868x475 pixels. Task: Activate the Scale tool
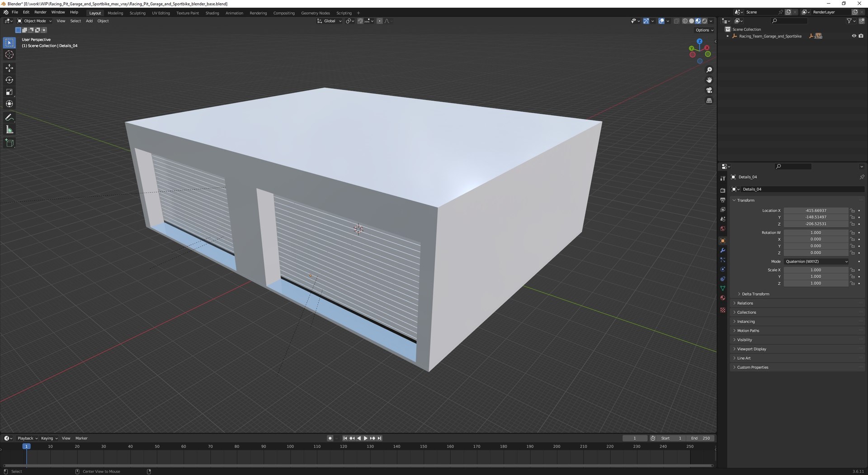[9, 92]
